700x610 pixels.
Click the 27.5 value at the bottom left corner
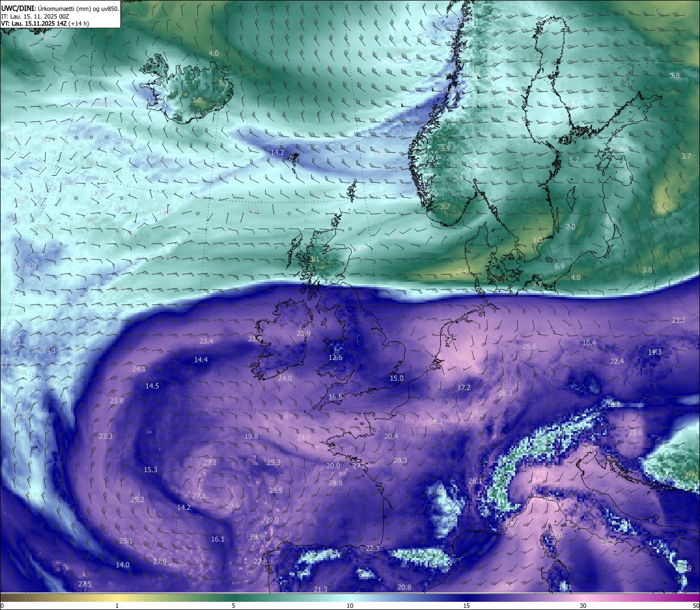(85, 584)
